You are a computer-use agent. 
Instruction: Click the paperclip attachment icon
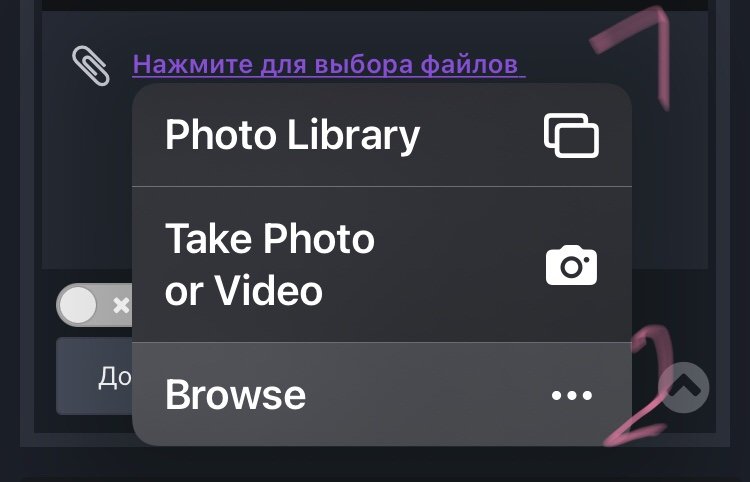91,66
